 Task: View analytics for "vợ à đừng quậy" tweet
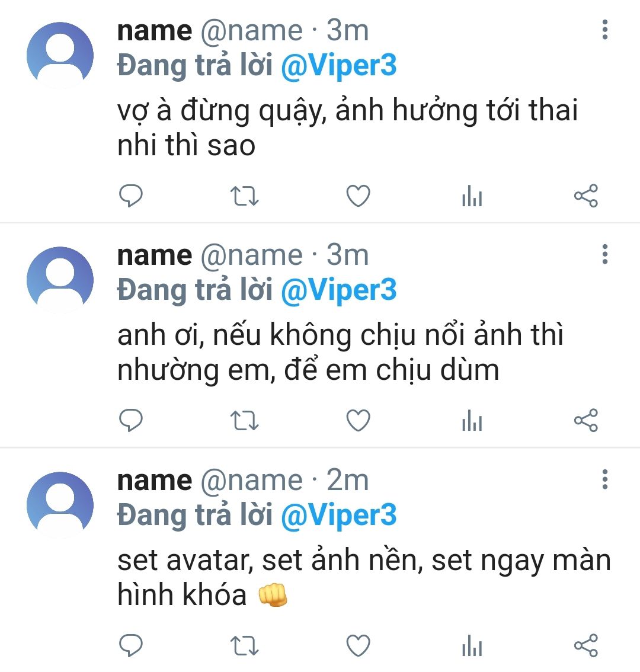tap(472, 196)
